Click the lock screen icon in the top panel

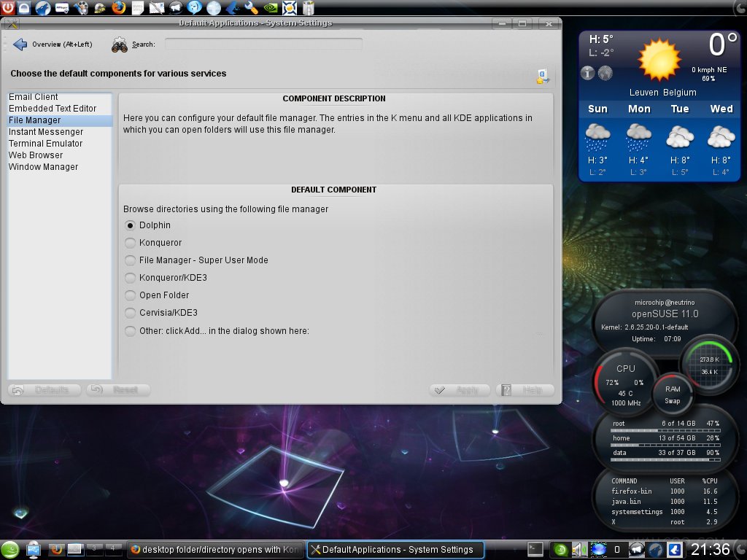coord(24,7)
